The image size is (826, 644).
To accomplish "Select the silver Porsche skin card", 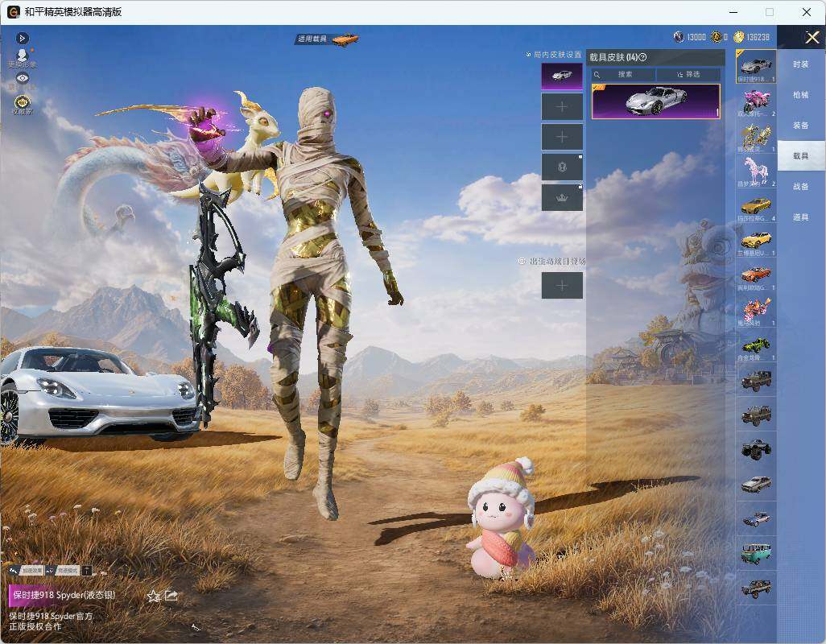I will tap(656, 101).
